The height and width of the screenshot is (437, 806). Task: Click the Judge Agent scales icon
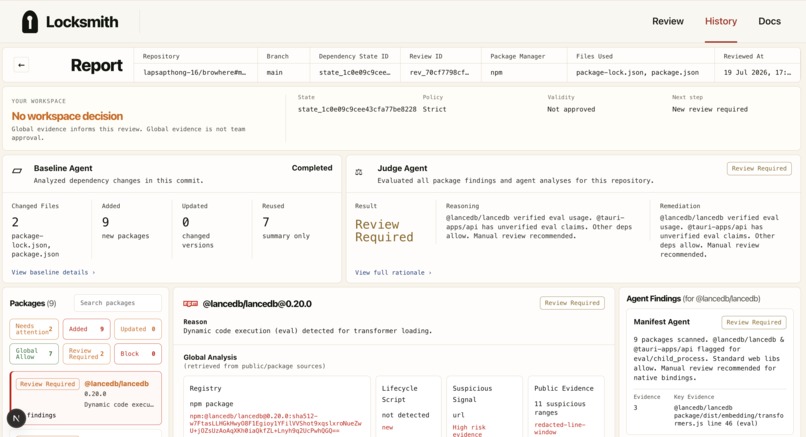point(359,172)
